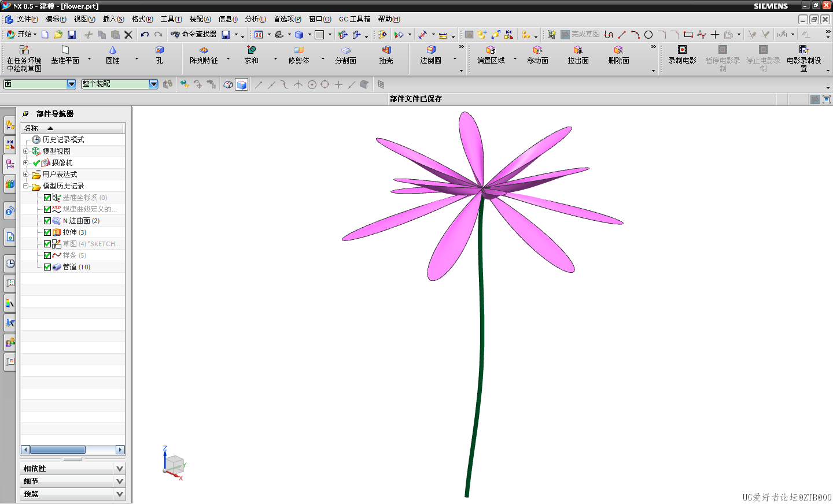Open a file with the folder icon

coord(58,35)
